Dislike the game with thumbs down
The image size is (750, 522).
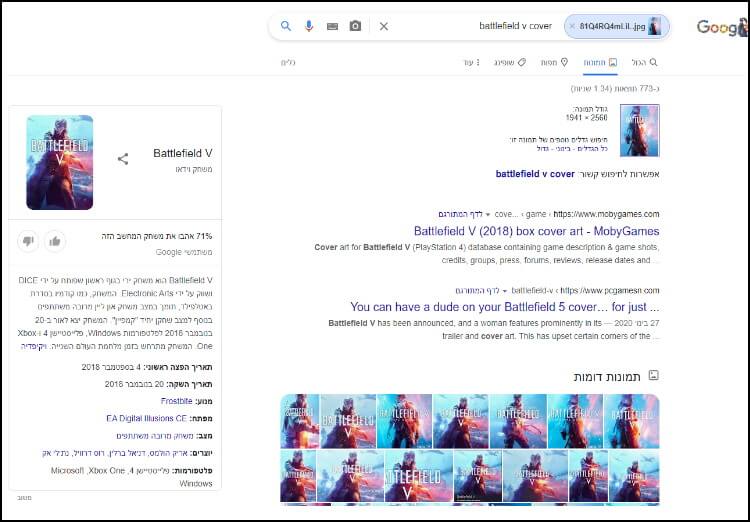[x=28, y=241]
